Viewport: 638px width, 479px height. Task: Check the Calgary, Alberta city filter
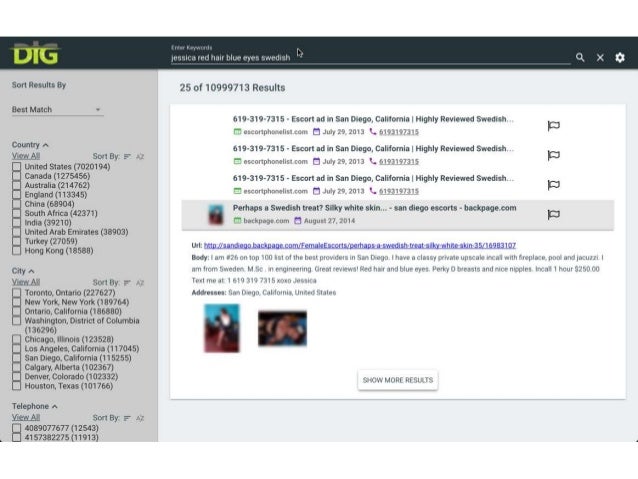[x=16, y=367]
